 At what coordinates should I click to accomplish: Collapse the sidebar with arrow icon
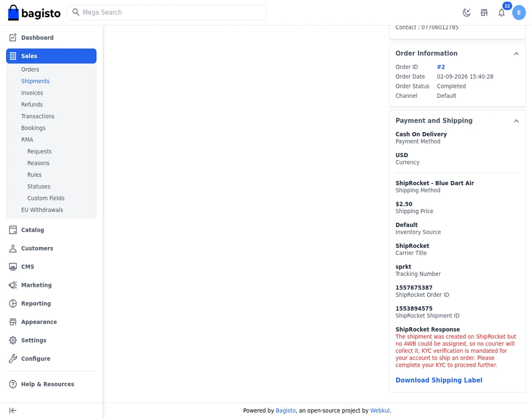tap(13, 410)
